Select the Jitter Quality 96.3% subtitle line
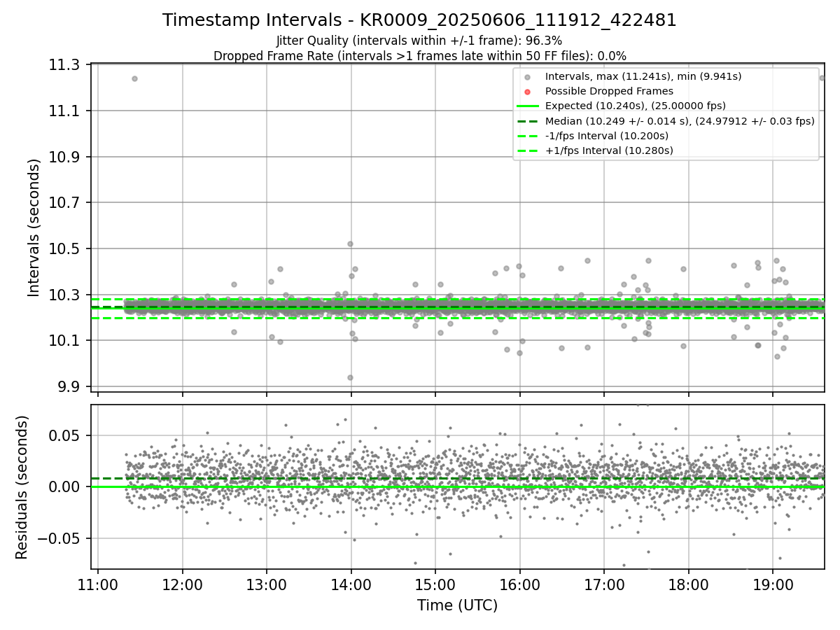This screenshot has width=840, height=630. 419,41
